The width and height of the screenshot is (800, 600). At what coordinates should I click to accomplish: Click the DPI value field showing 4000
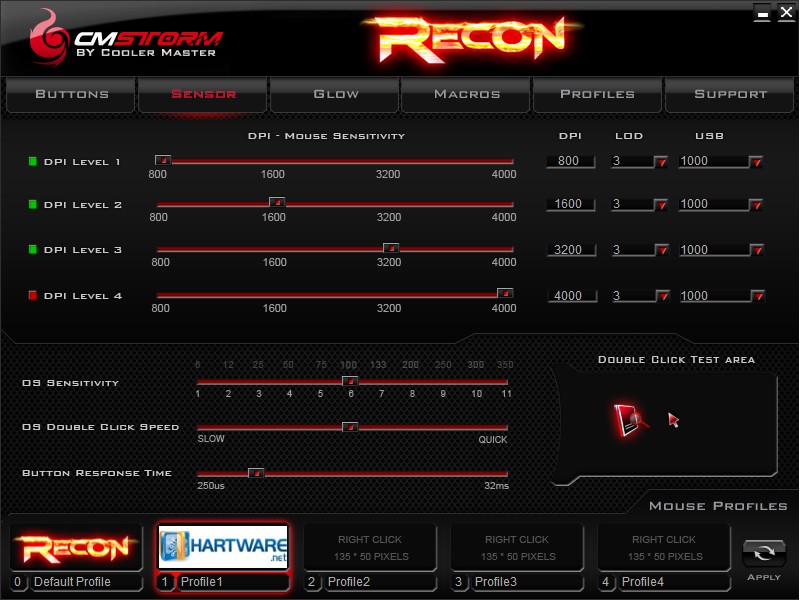click(x=572, y=296)
